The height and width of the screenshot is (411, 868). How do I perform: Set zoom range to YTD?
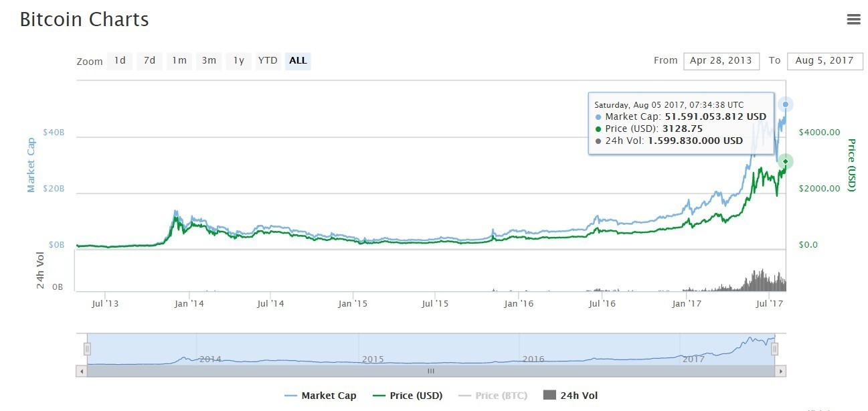268,61
